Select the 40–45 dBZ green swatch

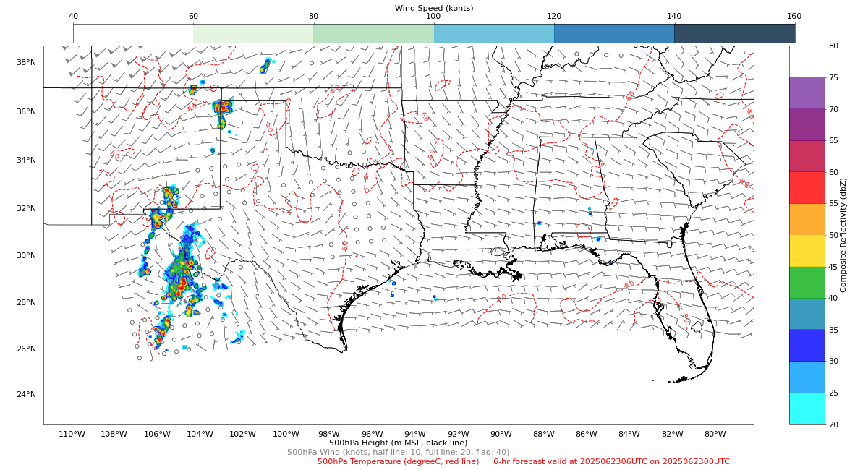click(807, 282)
